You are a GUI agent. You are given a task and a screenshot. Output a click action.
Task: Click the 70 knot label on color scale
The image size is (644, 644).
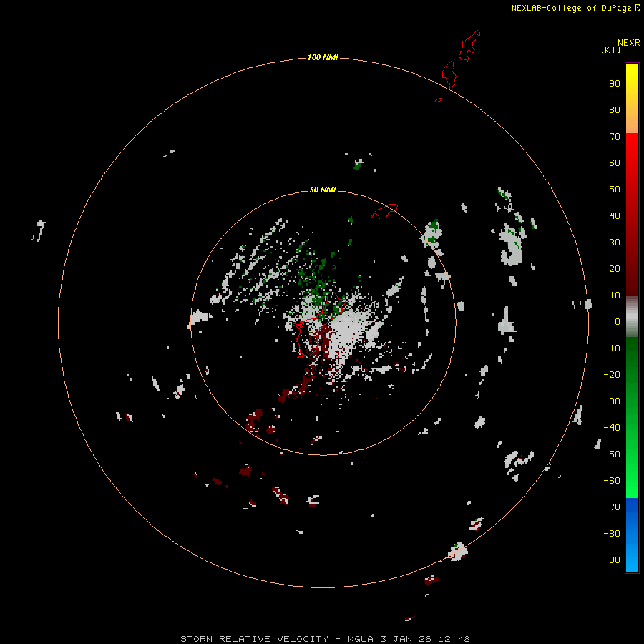615,137
